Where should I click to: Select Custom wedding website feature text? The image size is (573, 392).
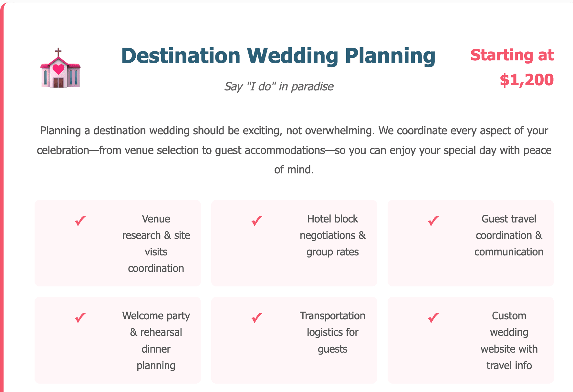509,340
